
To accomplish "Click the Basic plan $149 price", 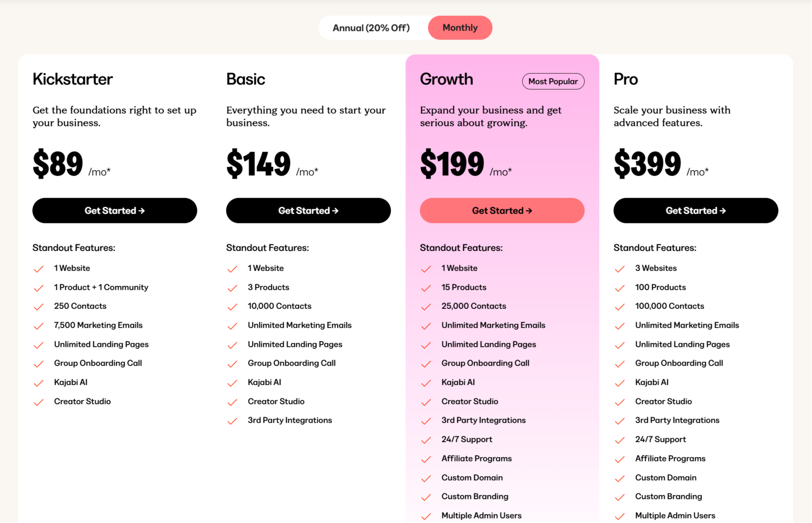I will 258,163.
